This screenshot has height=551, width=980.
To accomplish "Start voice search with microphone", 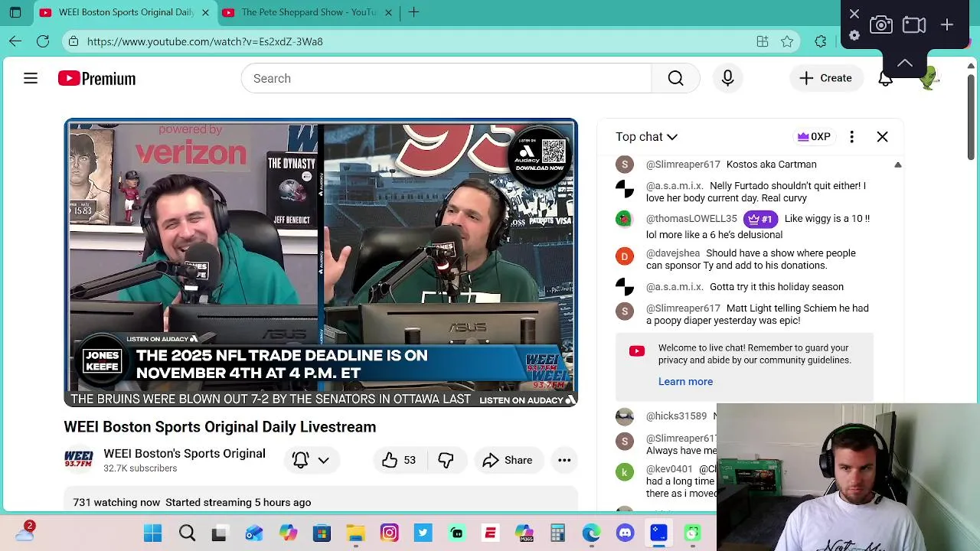I will [727, 78].
